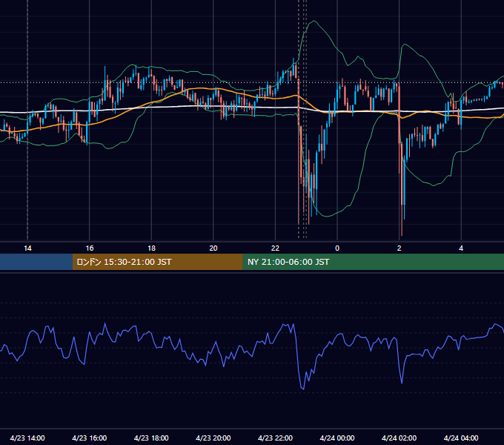Click the 4/23 22:00 date label

275,438
